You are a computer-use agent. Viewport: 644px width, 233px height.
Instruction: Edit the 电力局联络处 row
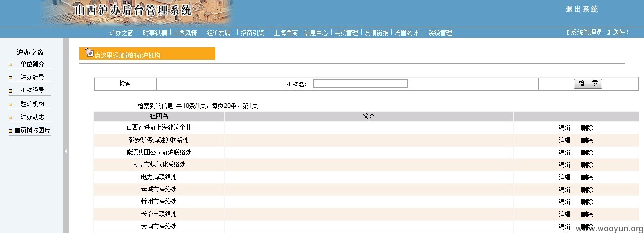564,177
